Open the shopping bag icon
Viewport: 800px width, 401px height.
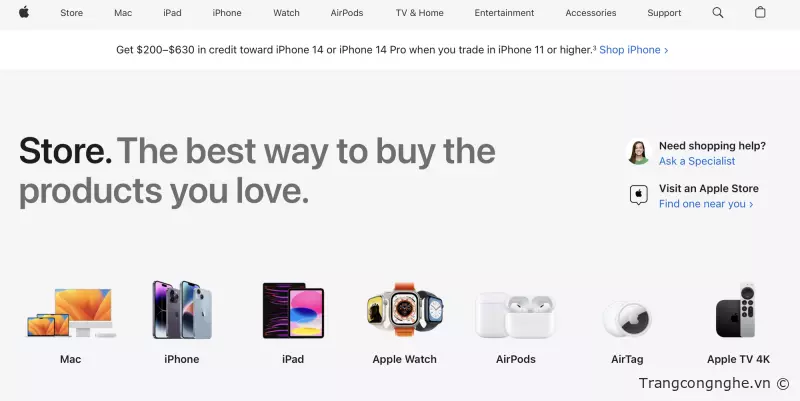click(x=760, y=12)
